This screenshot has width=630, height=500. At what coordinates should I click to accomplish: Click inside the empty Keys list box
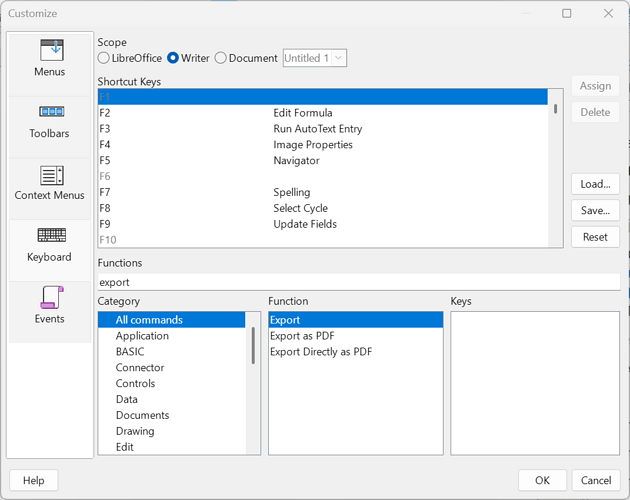pos(535,383)
